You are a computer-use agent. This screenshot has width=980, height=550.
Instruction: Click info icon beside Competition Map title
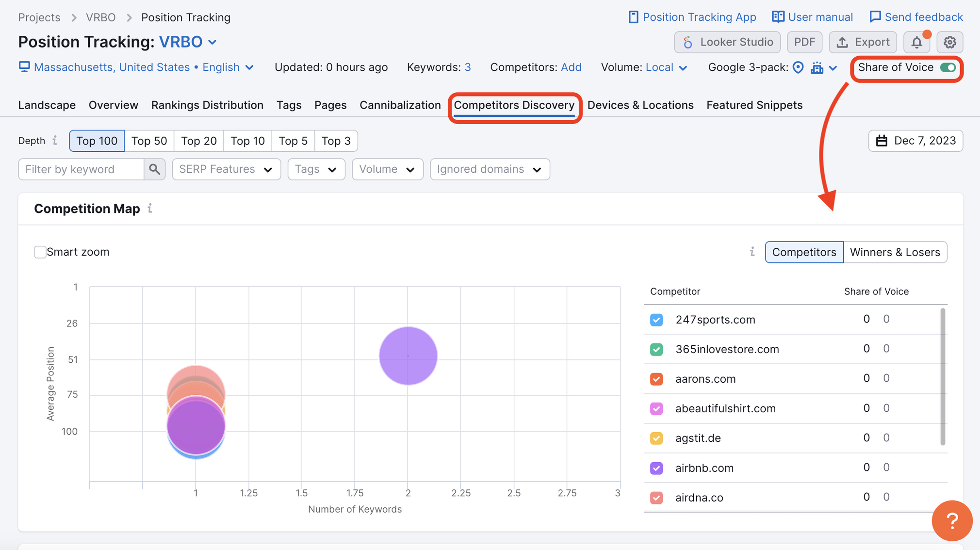click(x=150, y=209)
